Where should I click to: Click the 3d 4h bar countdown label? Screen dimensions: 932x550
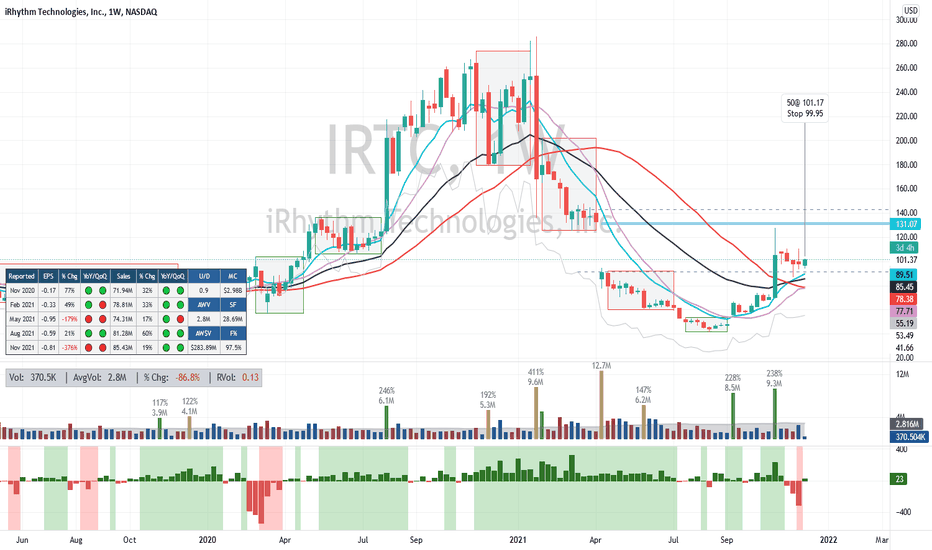(904, 247)
